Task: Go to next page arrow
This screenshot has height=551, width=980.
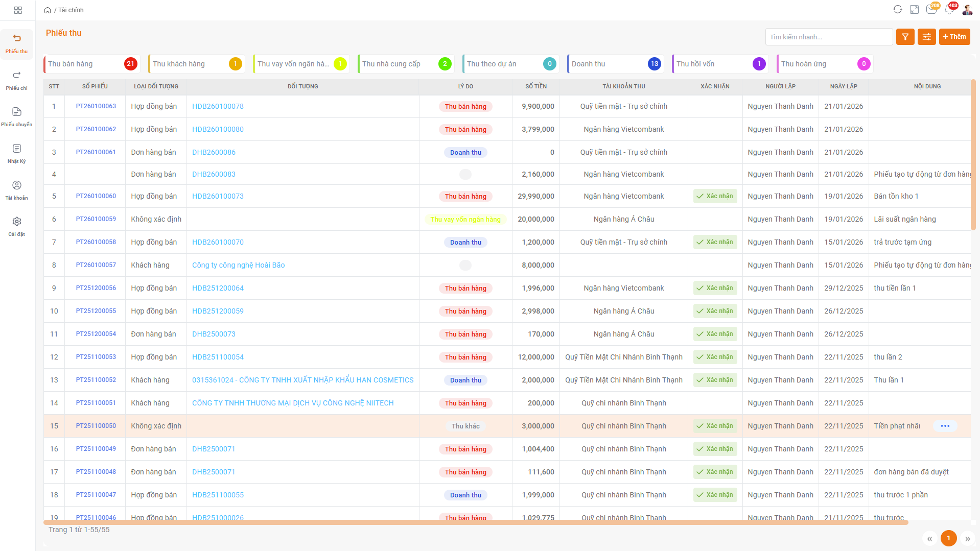Action: [x=967, y=539]
